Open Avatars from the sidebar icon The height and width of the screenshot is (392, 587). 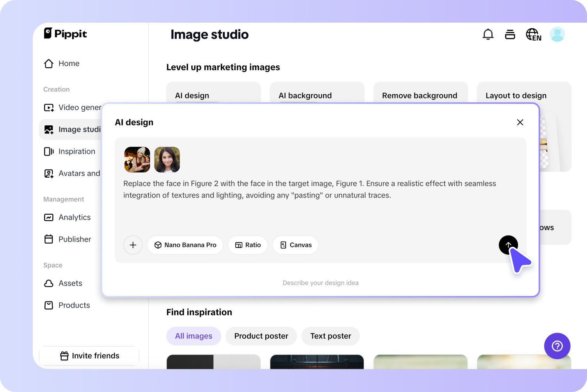pos(48,173)
